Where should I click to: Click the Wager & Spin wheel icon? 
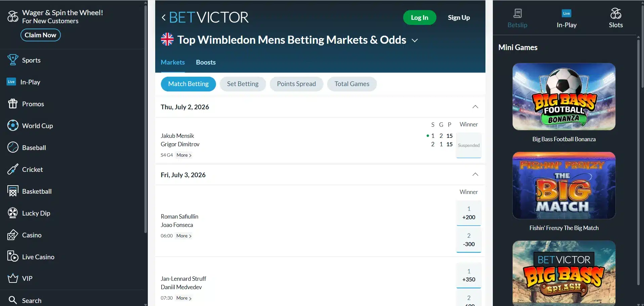(13, 16)
